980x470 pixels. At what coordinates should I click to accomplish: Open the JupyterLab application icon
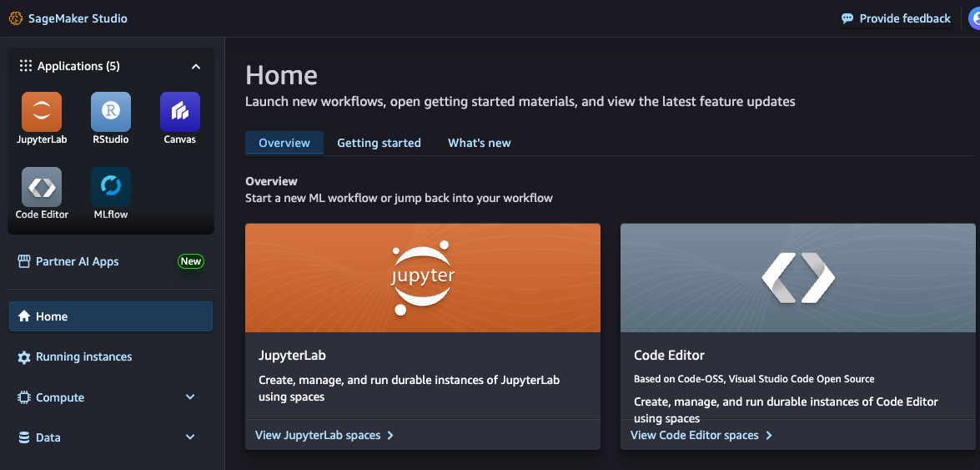[x=42, y=112]
